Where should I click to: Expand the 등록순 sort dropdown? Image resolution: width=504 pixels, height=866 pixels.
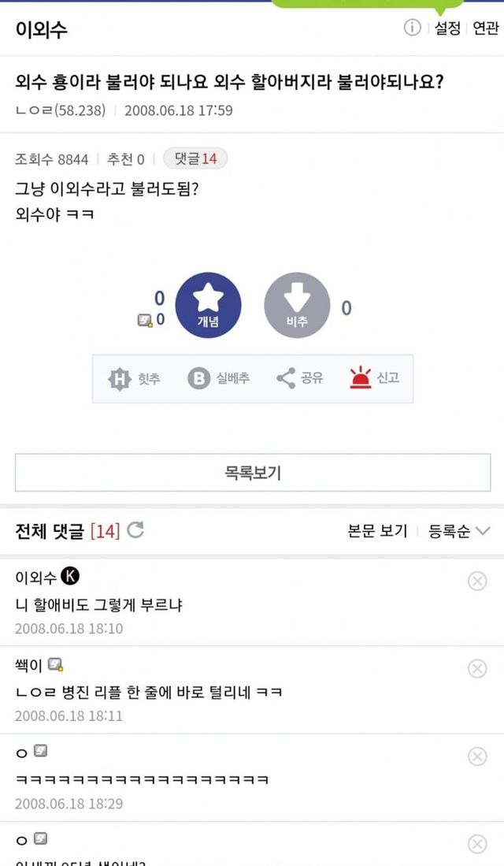point(459,530)
